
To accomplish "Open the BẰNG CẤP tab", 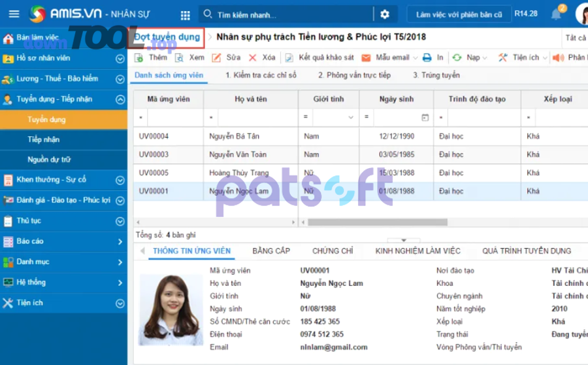I will point(271,251).
